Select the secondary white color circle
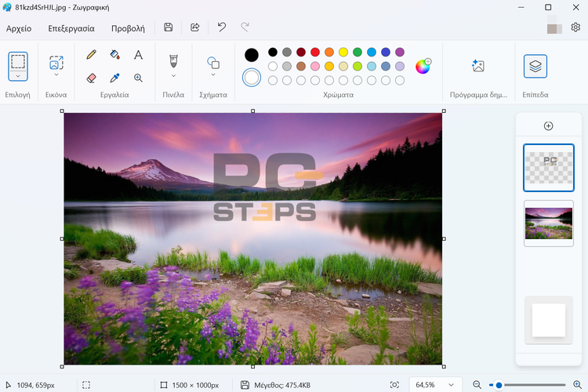The width and height of the screenshot is (588, 392). click(x=252, y=78)
